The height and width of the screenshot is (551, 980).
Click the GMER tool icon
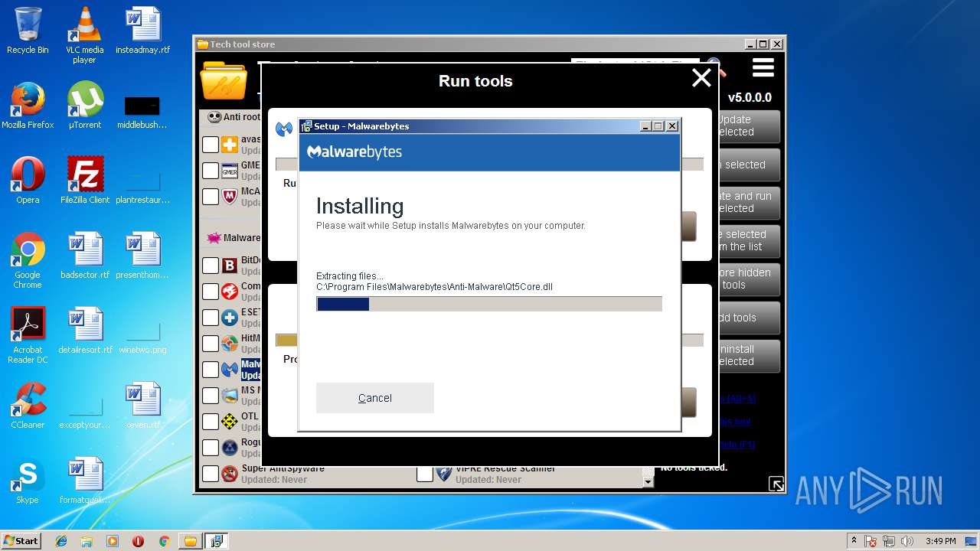coord(230,171)
